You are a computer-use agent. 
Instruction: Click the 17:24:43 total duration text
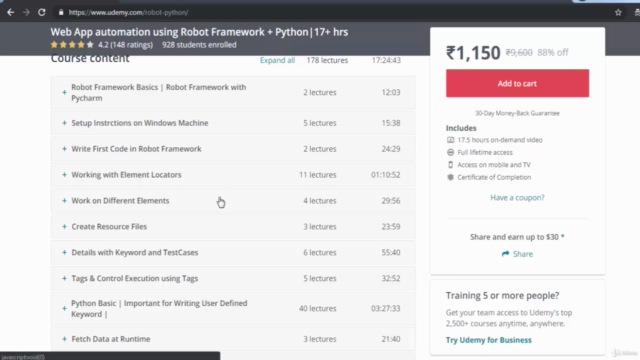point(386,60)
